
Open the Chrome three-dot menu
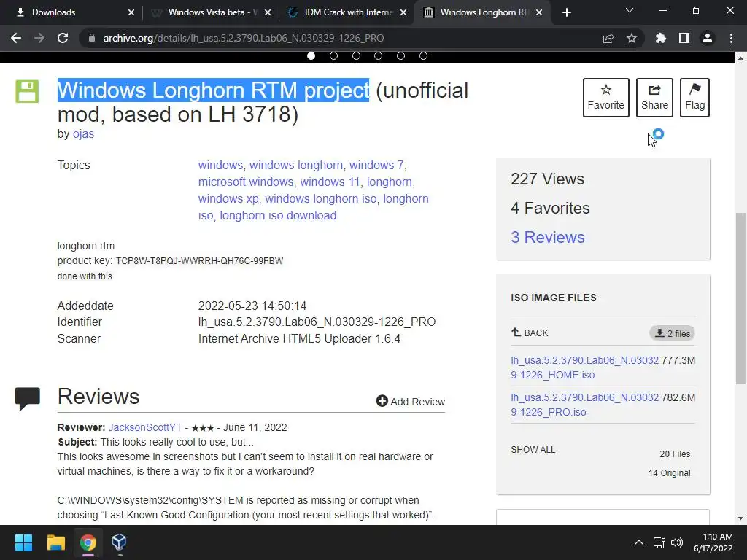click(731, 38)
